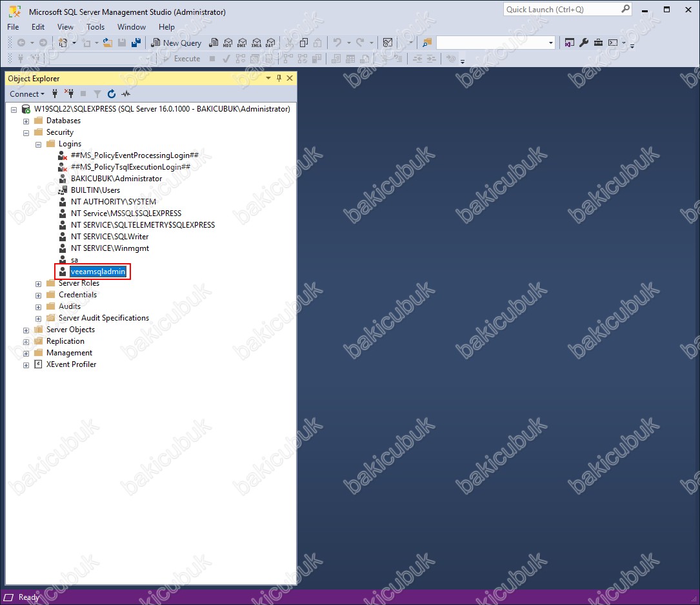Screen dimensions: 700x605
Task: Start an Analysis Services MDX query
Action: click(x=228, y=43)
